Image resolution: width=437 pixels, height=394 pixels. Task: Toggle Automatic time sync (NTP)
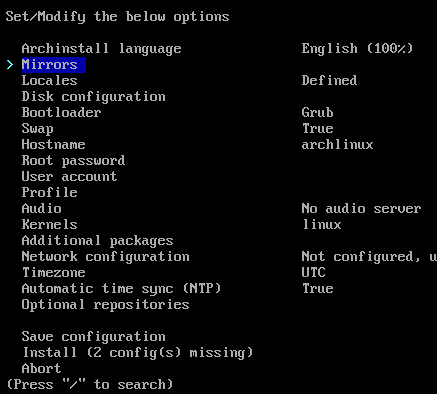click(x=122, y=289)
